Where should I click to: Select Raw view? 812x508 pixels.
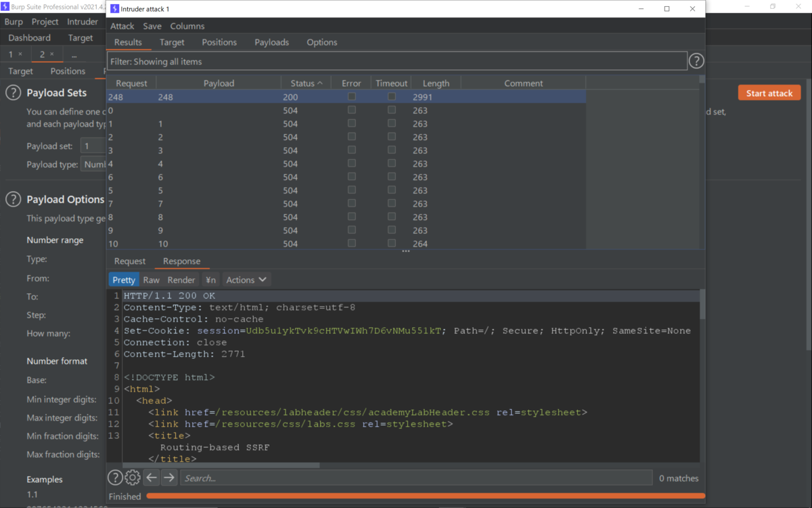tap(152, 280)
